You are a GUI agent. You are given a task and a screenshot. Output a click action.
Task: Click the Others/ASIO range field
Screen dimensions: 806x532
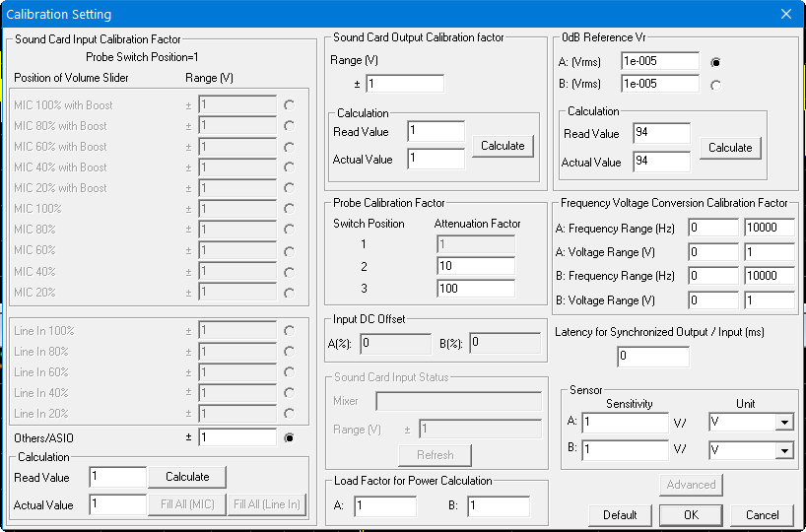coord(237,437)
